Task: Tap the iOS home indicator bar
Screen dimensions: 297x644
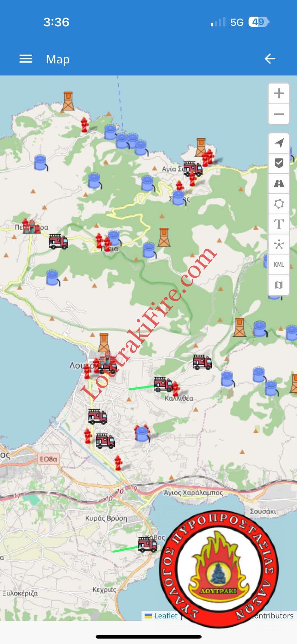Action: (149, 637)
